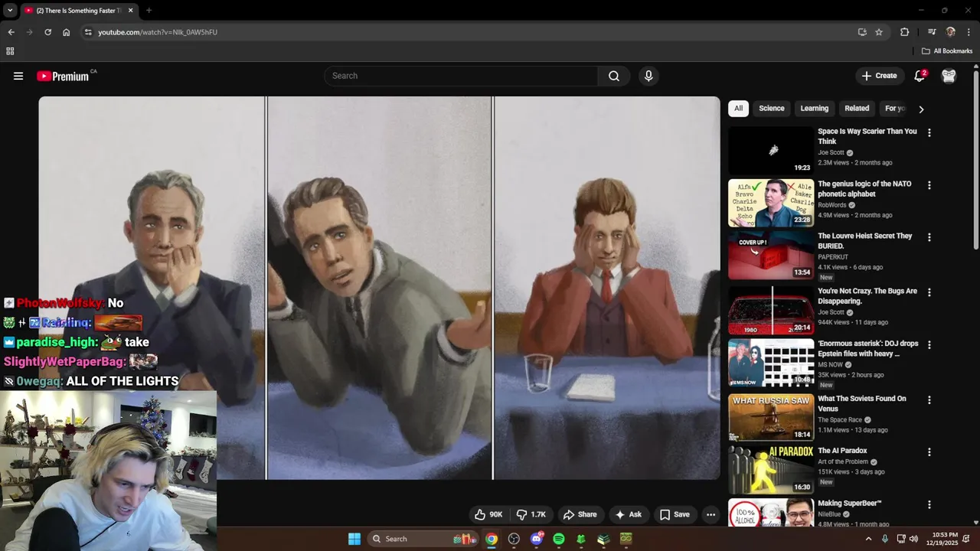Install app icon in address bar
This screenshot has height=551, width=980.
pyautogui.click(x=862, y=32)
